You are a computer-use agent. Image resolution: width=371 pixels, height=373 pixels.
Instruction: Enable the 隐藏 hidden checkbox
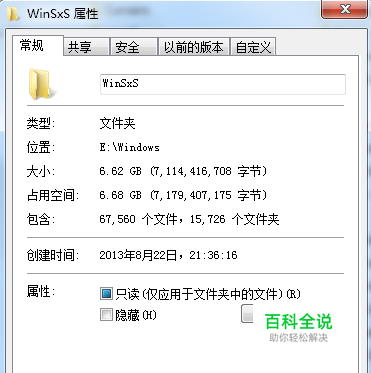(106, 315)
